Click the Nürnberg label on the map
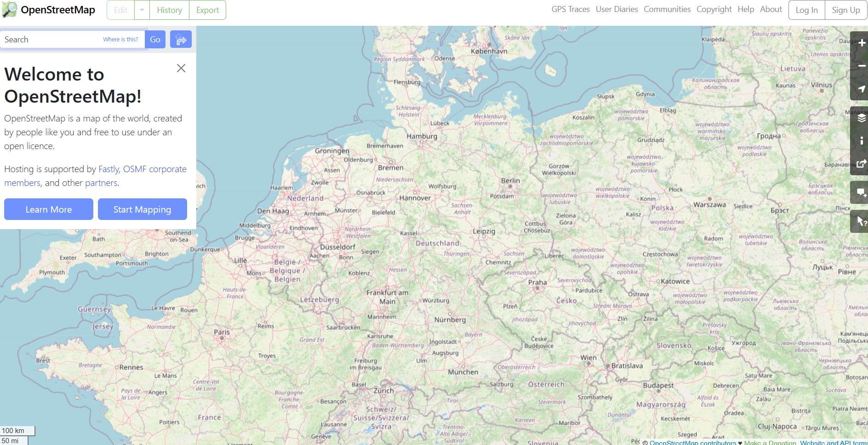Viewport: 868px width, 445px height. point(450,319)
